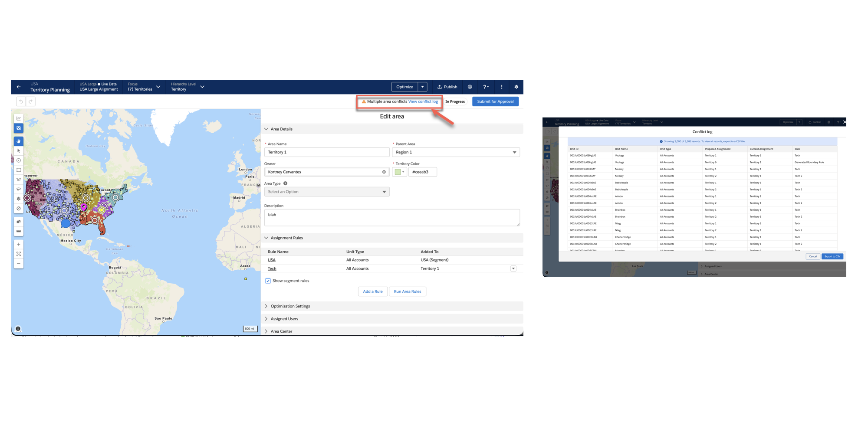
Task: Open the Area Type Select an Option dropdown
Action: 327,192
